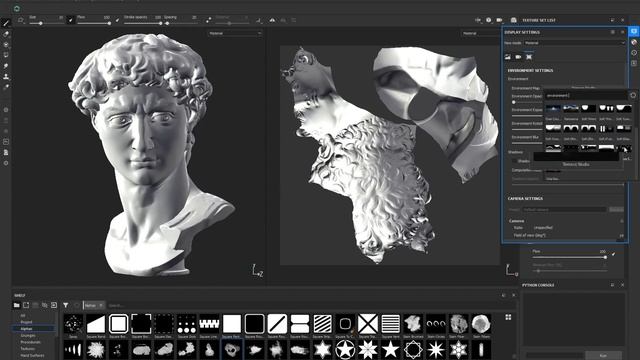Image resolution: width=640 pixels, height=360 pixels.
Task: Select the Smudge tool in left toolbar
Action: point(6,66)
